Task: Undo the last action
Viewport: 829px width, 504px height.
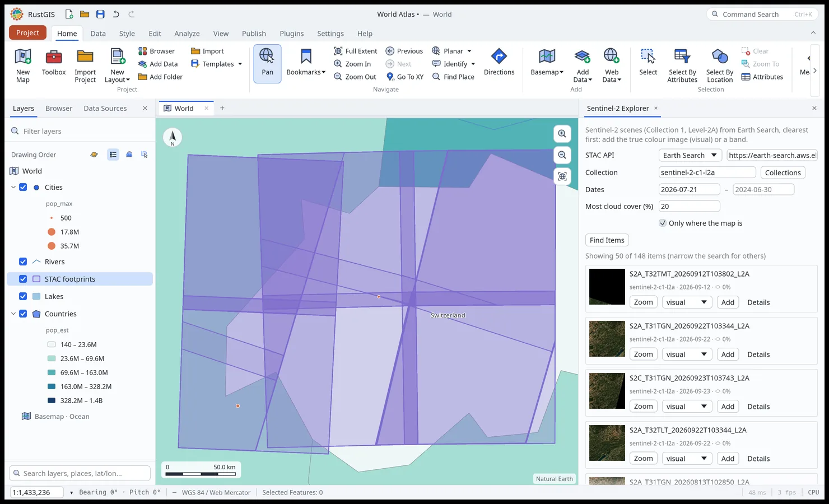Action: point(116,14)
